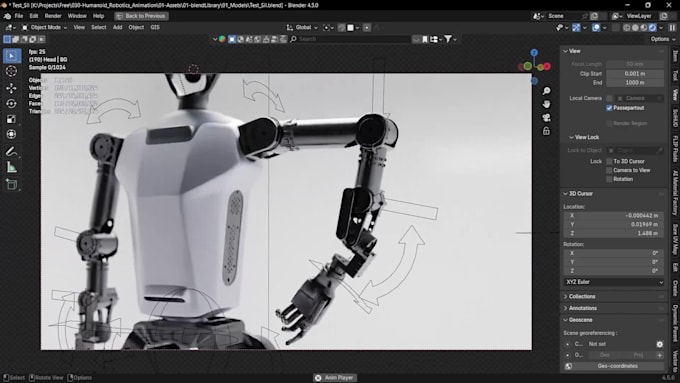The image size is (680, 383).
Task: Open the Edit menu
Action: point(34,16)
